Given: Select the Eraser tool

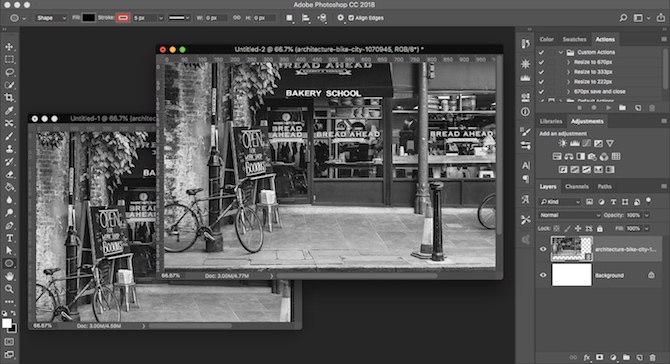Looking at the screenshot, I should click(x=9, y=174).
